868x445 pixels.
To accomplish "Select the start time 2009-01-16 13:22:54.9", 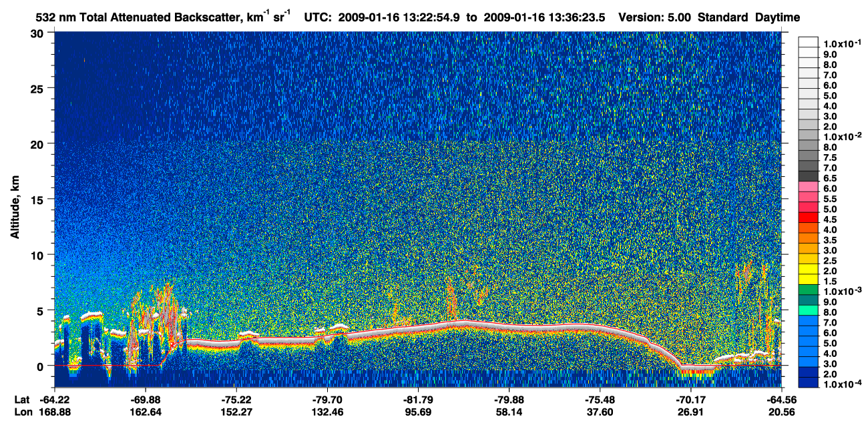I will [x=398, y=18].
